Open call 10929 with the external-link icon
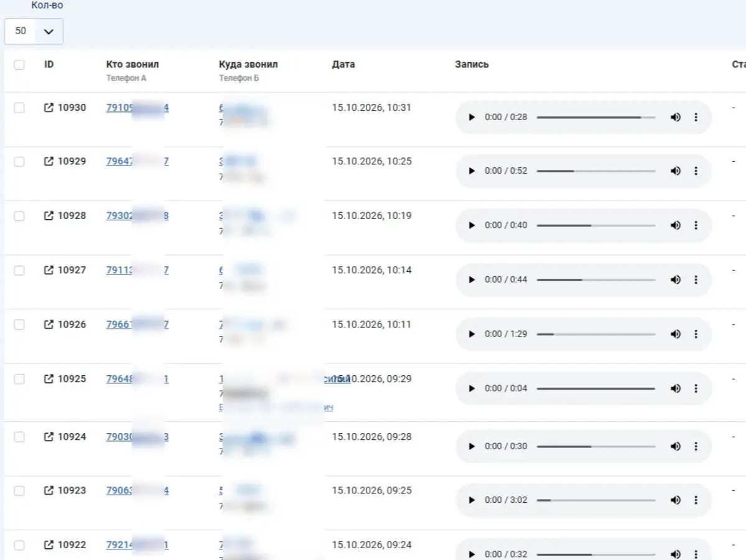The width and height of the screenshot is (746, 560). click(49, 161)
